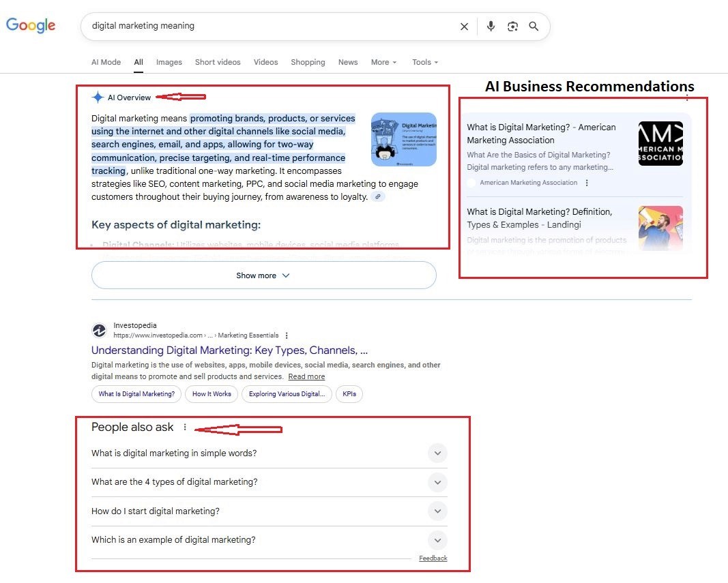Click the Google logo
This screenshot has width=728, height=583.
click(x=30, y=25)
